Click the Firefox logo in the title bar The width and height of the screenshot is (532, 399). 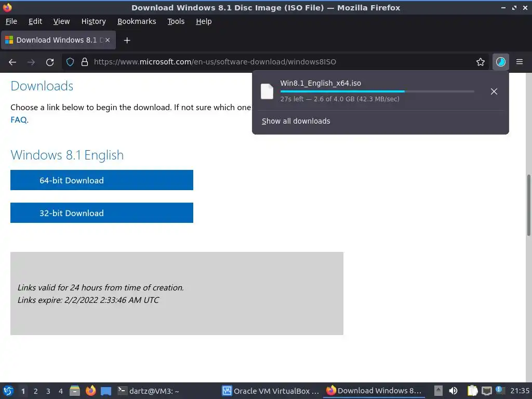point(7,7)
